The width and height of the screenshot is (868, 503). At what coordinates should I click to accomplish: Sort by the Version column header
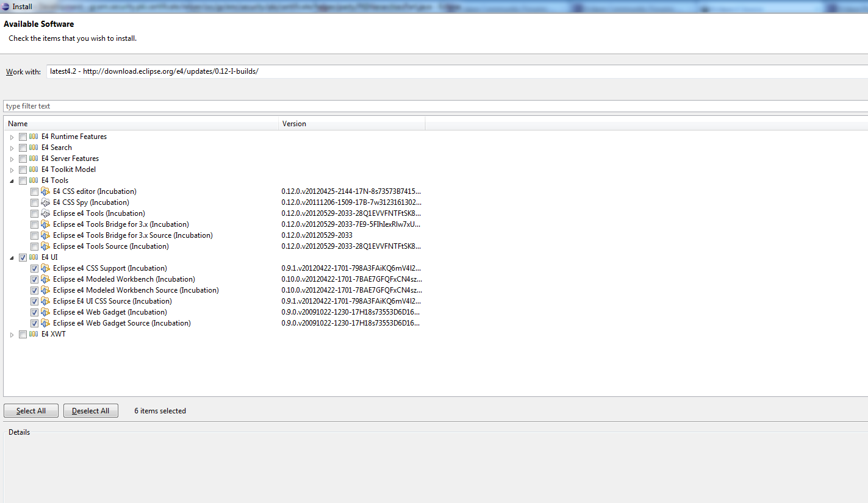[352, 124]
